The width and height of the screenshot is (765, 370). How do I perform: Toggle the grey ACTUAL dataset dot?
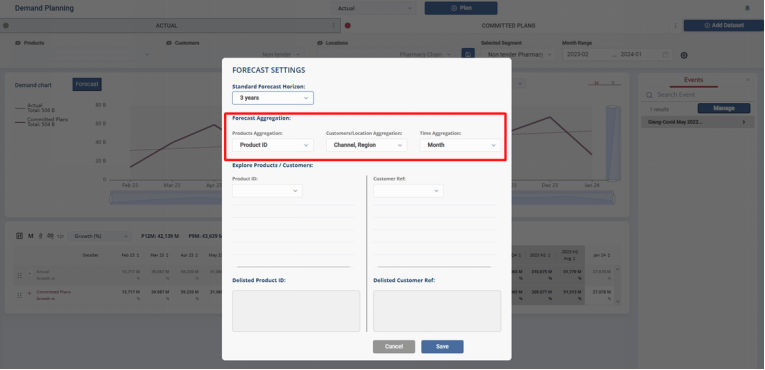(6, 25)
